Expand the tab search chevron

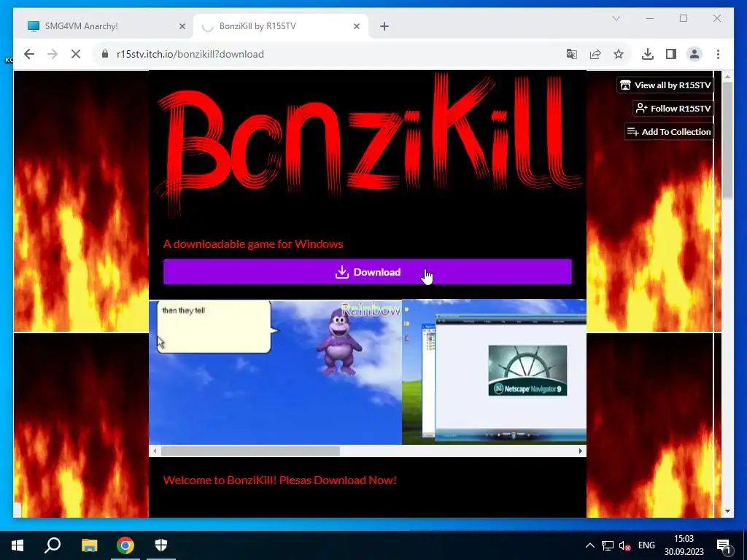coord(616,18)
